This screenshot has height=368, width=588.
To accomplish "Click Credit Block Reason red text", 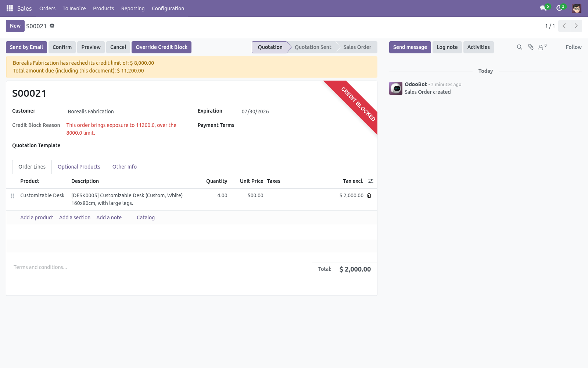I will (121, 129).
